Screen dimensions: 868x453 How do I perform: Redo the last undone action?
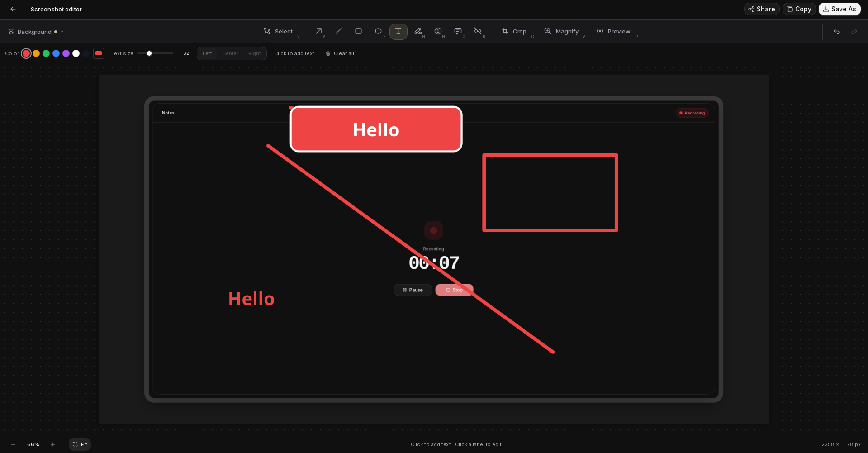[x=854, y=32]
